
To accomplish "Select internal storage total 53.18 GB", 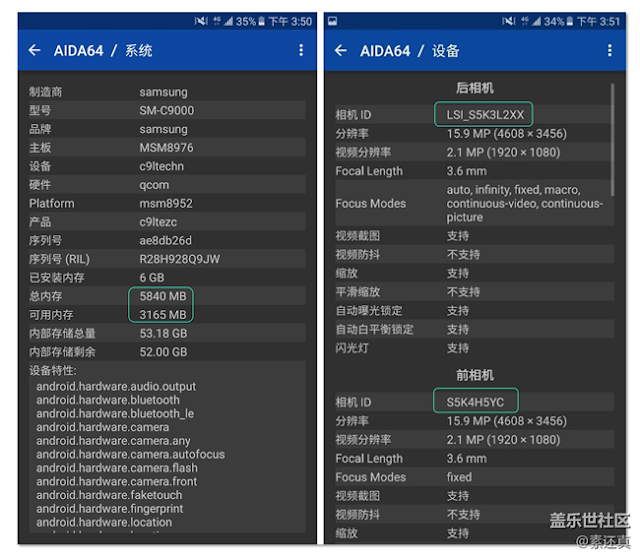I will pos(163,333).
